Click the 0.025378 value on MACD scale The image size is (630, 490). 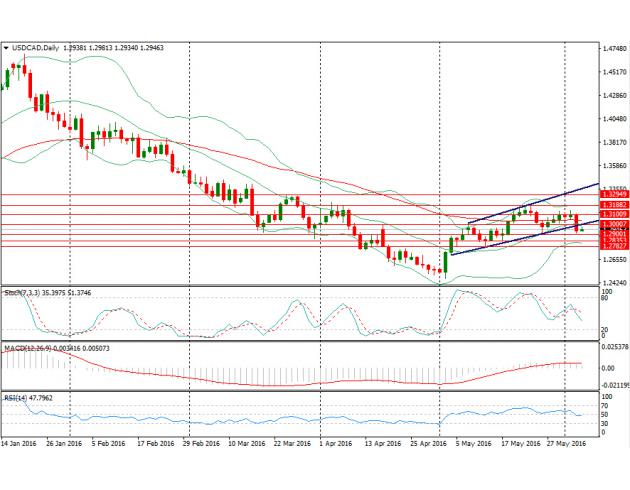[612, 346]
